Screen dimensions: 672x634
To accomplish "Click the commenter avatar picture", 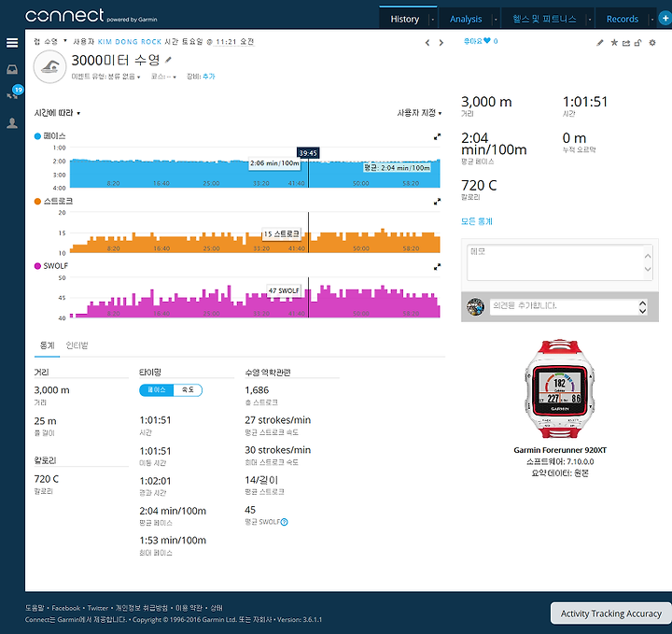I will point(475,306).
